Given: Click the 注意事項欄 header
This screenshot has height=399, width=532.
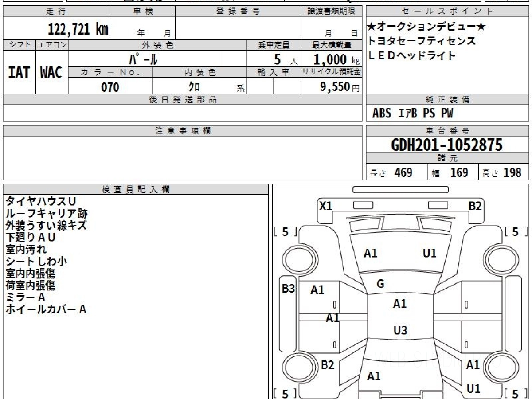Looking at the screenshot, I should (x=182, y=131).
